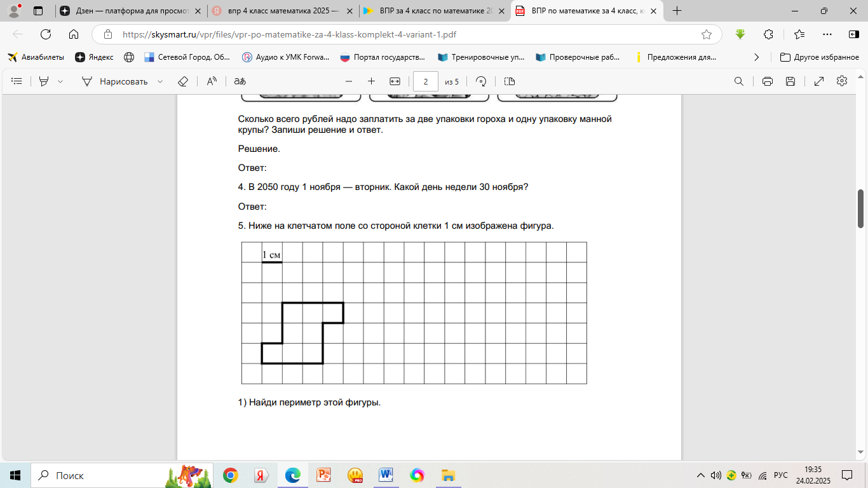Open Предложения для... bookmark
The image size is (868, 488).
pyautogui.click(x=675, y=57)
